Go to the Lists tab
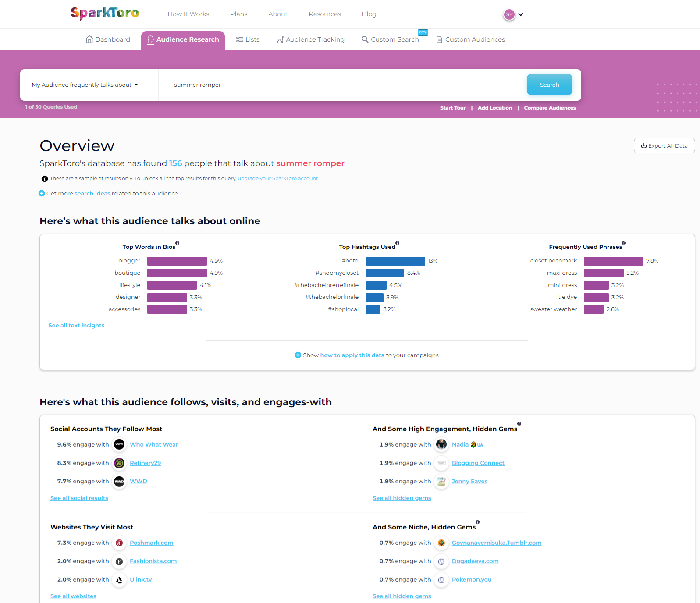The width and height of the screenshot is (700, 603). 248,39
